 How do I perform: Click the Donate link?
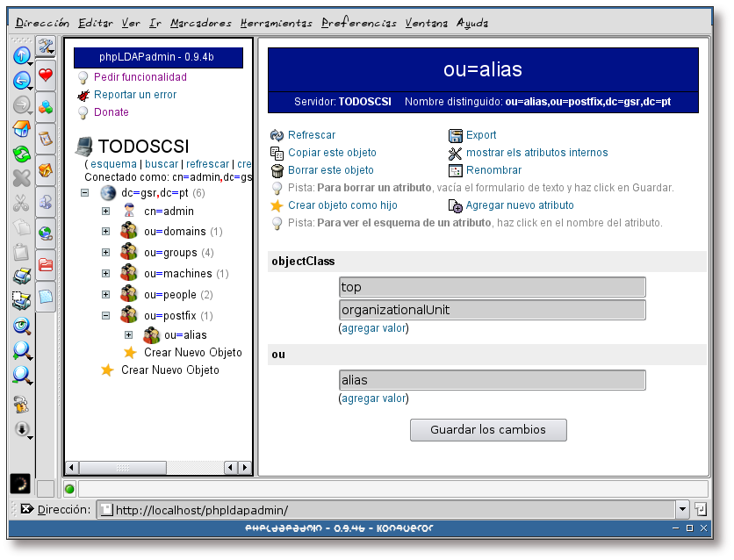coord(109,112)
